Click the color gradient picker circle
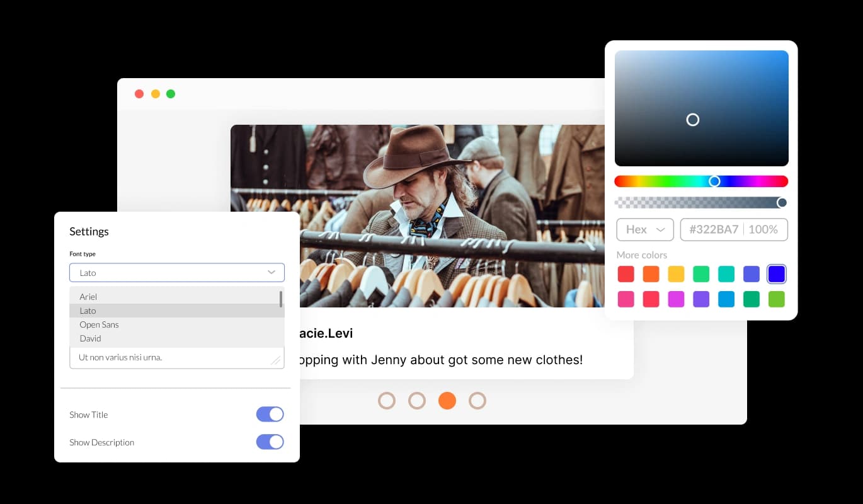This screenshot has height=504, width=863. [x=693, y=120]
